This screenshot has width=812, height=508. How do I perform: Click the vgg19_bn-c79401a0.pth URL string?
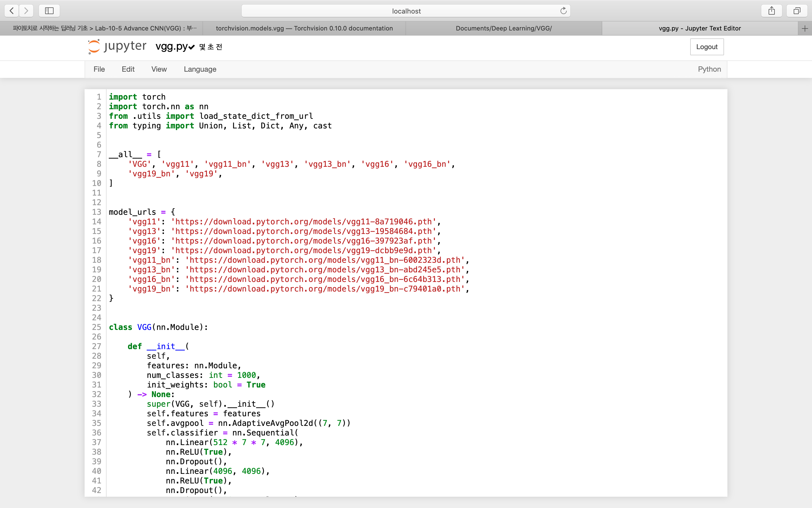pyautogui.click(x=325, y=289)
